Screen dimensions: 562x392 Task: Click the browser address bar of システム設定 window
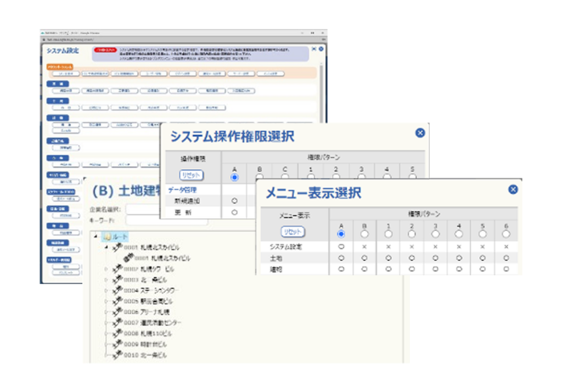point(183,40)
